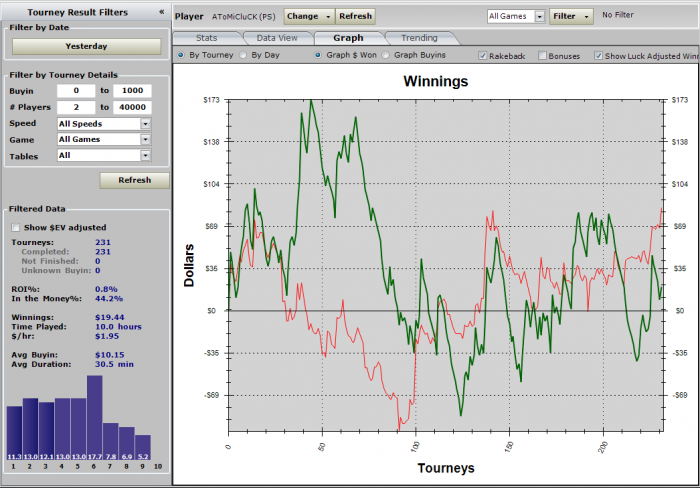The image size is (700, 488).
Task: Edit the minimum # Players field
Action: click(76, 107)
